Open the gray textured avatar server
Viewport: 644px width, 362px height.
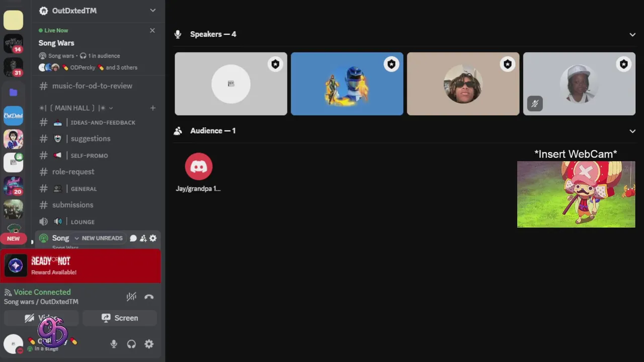coord(13,209)
